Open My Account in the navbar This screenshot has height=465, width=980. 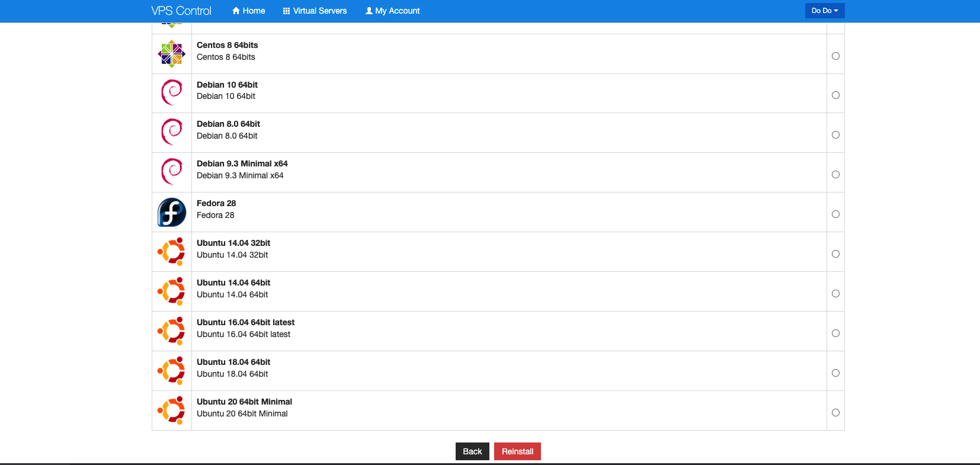pos(392,11)
